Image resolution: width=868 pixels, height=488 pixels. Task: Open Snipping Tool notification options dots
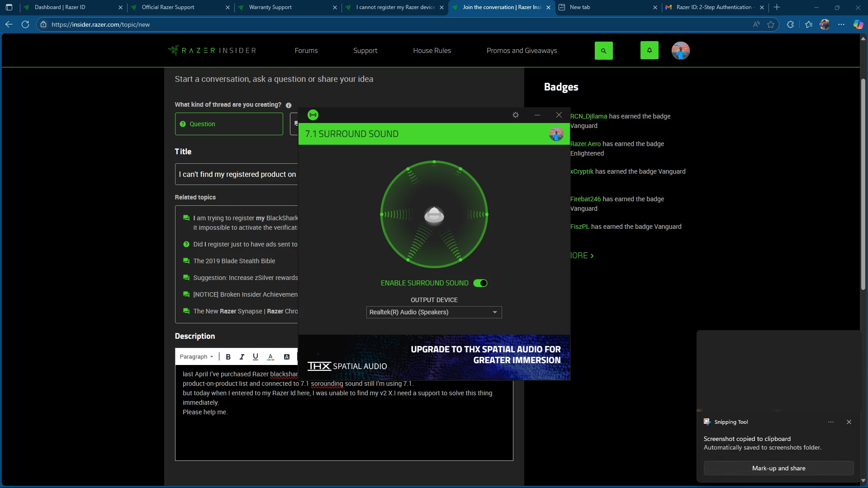point(831,422)
